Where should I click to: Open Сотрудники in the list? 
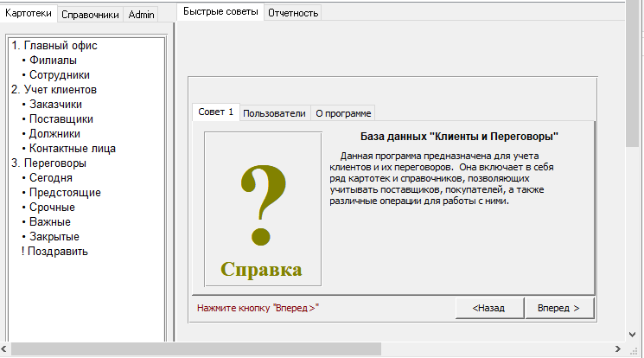pos(59,75)
